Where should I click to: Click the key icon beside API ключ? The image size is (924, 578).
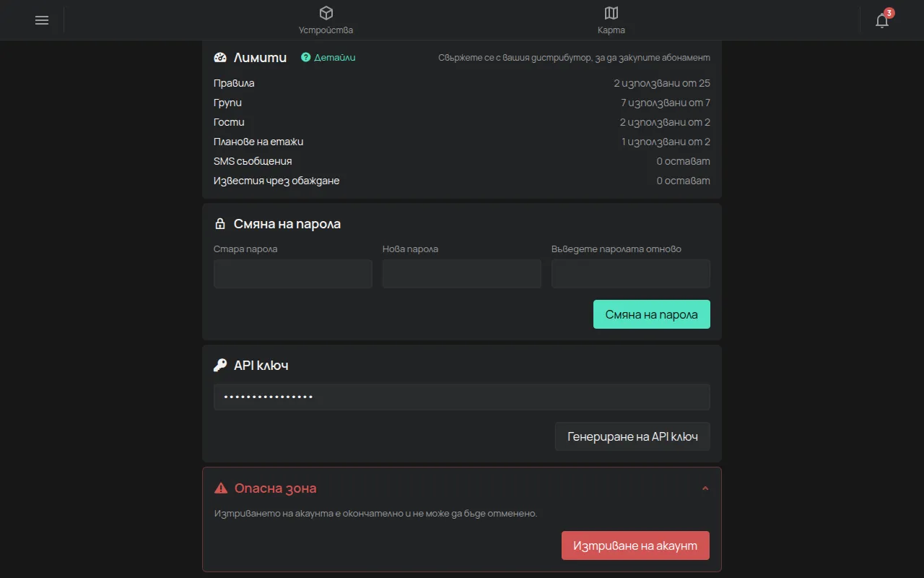point(221,366)
